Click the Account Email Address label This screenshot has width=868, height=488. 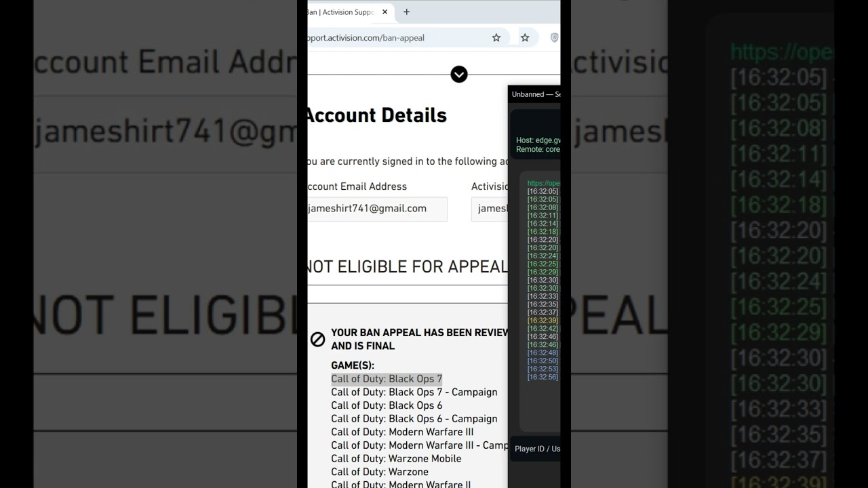point(357,186)
